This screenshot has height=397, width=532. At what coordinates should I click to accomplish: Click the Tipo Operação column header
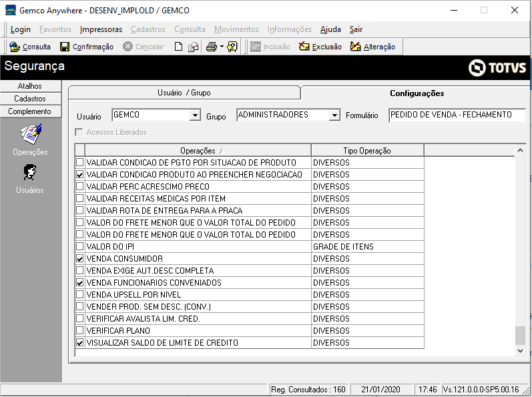pos(367,151)
